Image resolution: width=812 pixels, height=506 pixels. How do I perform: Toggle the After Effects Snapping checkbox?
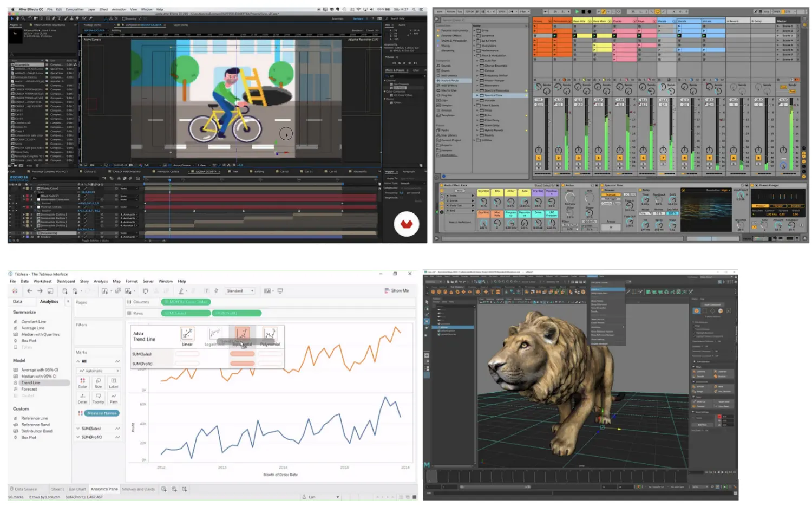click(124, 18)
